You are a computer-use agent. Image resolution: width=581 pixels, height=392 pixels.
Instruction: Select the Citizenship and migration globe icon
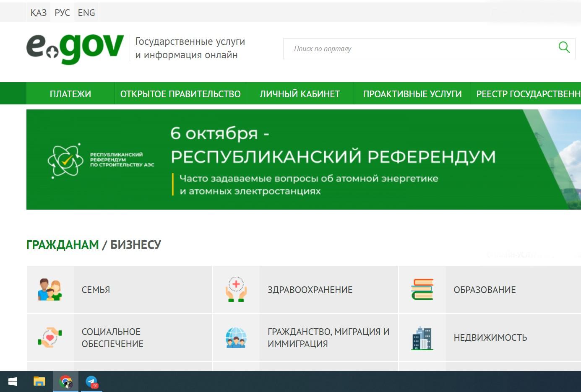(236, 337)
